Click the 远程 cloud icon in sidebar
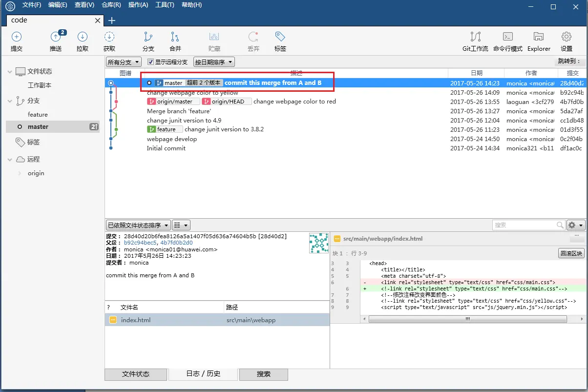This screenshot has height=392, width=588. point(20,159)
